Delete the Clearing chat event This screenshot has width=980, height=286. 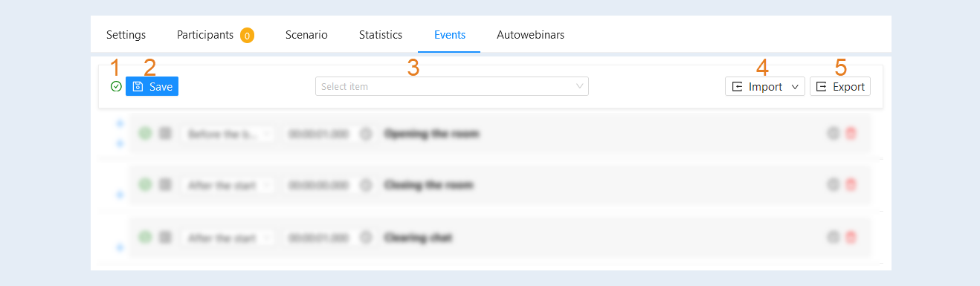[851, 238]
